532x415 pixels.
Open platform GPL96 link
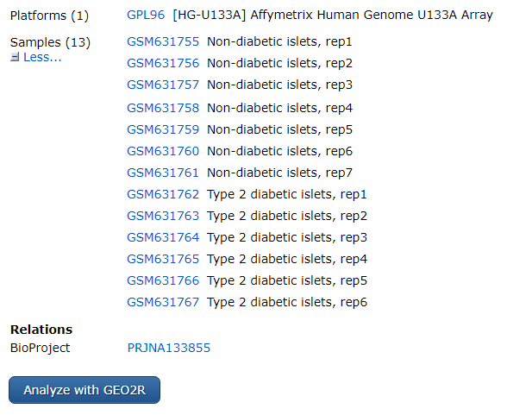tap(146, 16)
